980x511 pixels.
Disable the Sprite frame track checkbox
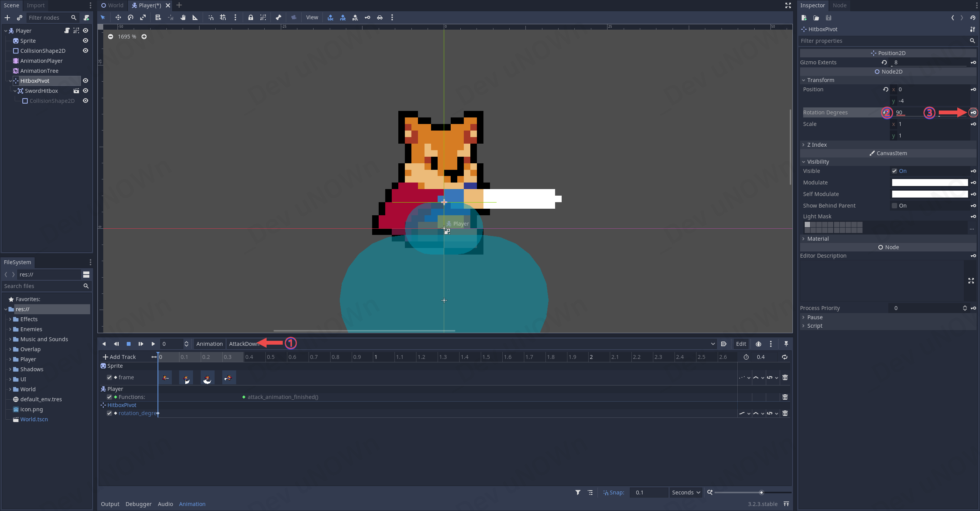tap(109, 377)
